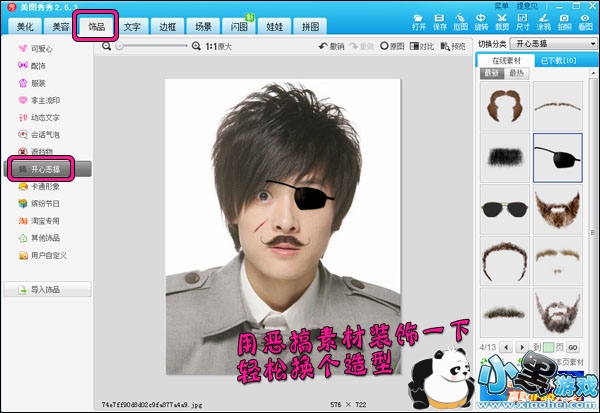This screenshot has width=600, height=413.
Task: Expand the 动态文字 sidebar category
Action: [x=40, y=116]
